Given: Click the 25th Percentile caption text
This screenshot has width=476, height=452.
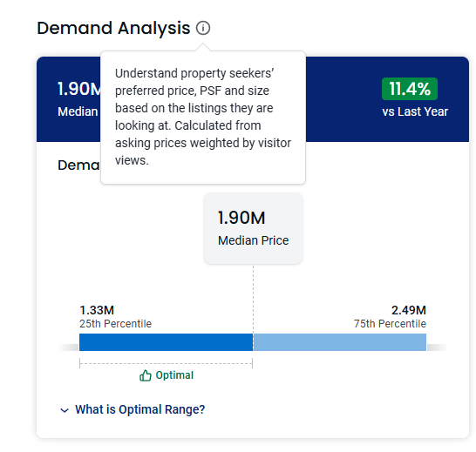Looking at the screenshot, I should pyautogui.click(x=115, y=324).
